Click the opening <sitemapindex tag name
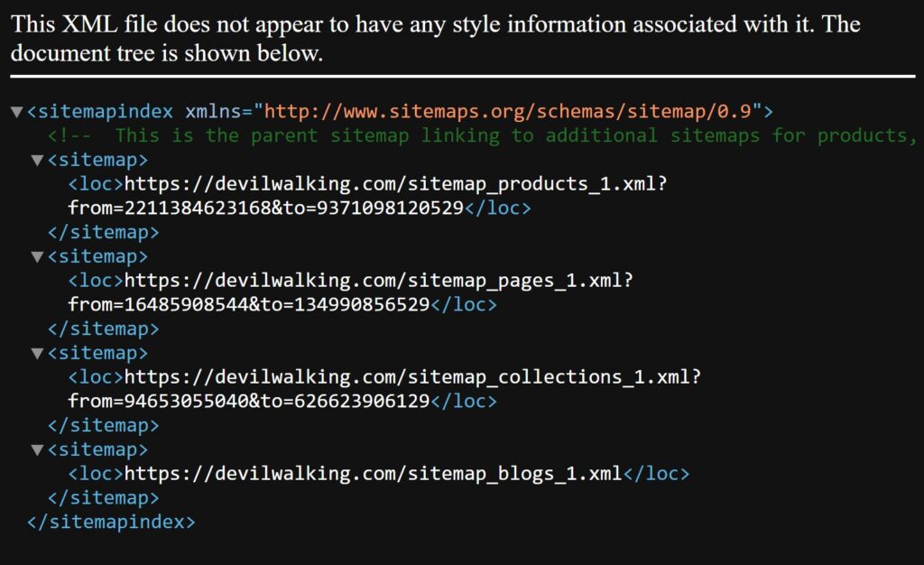The height and width of the screenshot is (565, 924). [x=100, y=111]
